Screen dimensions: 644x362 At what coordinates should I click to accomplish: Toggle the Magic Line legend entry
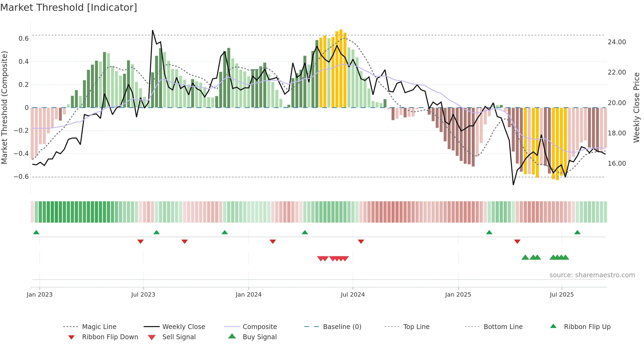pyautogui.click(x=90, y=327)
